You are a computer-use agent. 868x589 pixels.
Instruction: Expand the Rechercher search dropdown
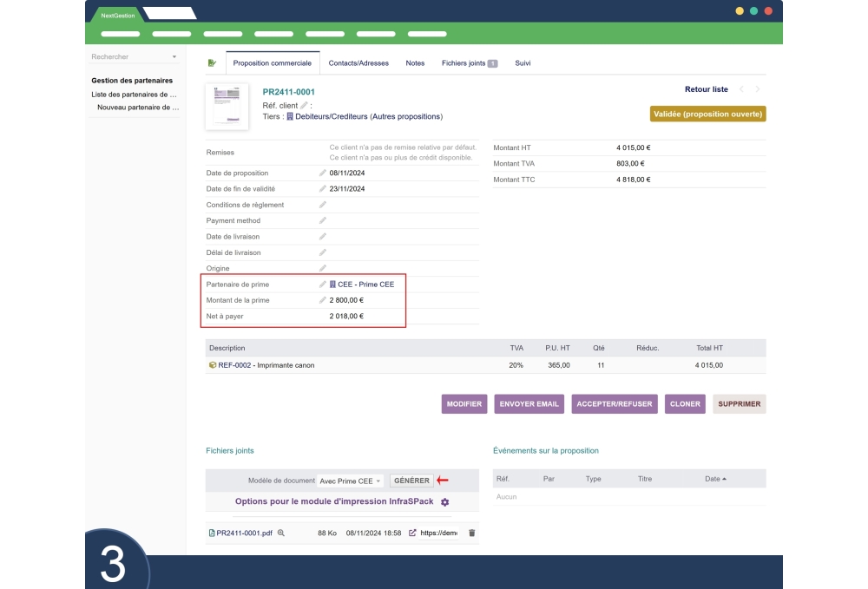pos(174,57)
